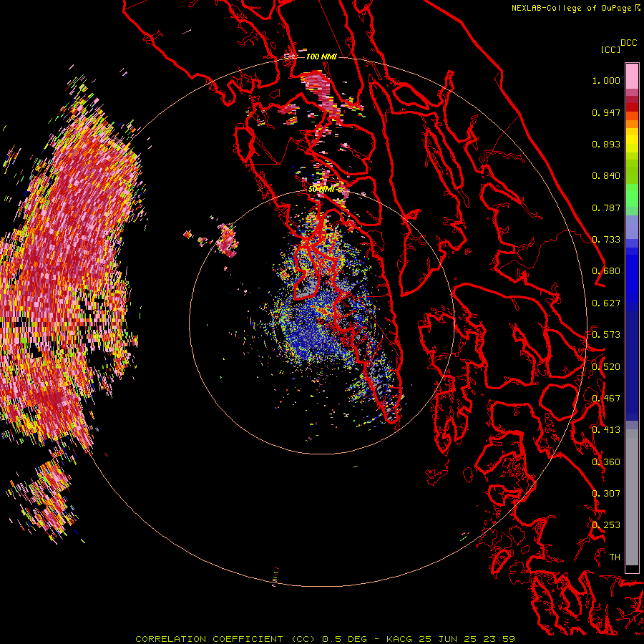Click the 1.000 value on the color scale
The height and width of the screenshot is (644, 644).
606,80
